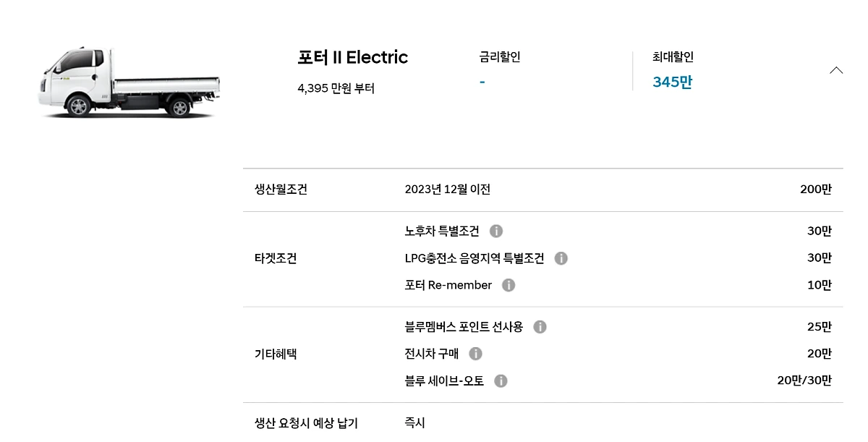Select the 4,395 만원 부터 price text
868x442 pixels.
click(336, 88)
